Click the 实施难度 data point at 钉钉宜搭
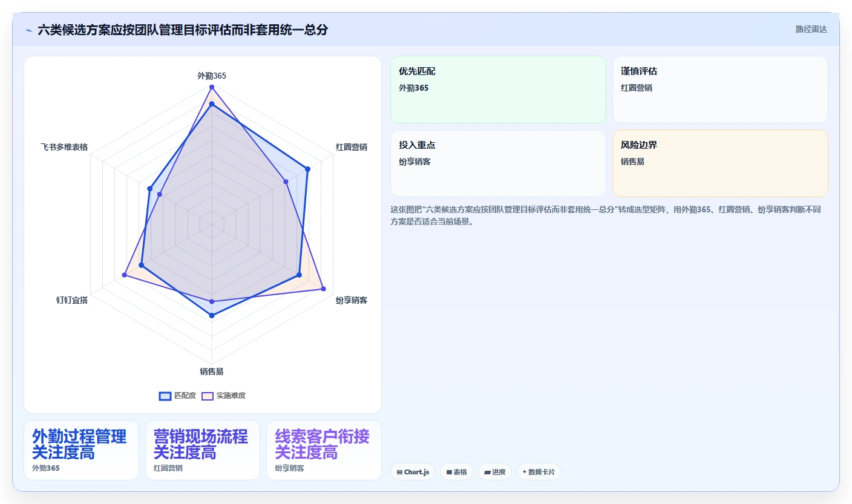This screenshot has width=852, height=504. pos(125,275)
